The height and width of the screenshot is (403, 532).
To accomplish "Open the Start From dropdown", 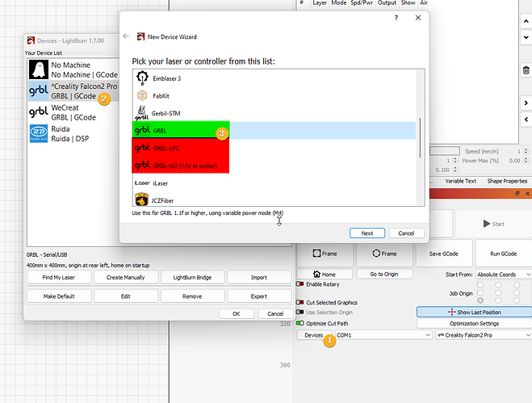I will (x=504, y=275).
